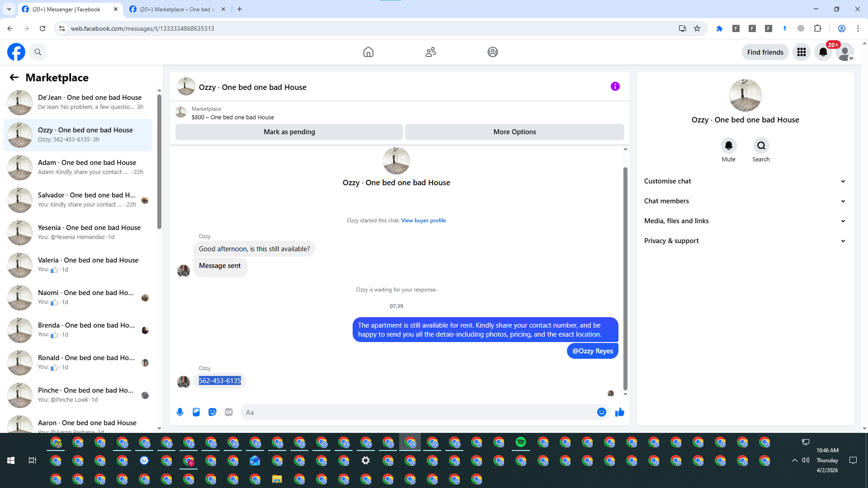This screenshot has height=488, width=868.
Task: Expand Chat members section
Action: [745, 201]
